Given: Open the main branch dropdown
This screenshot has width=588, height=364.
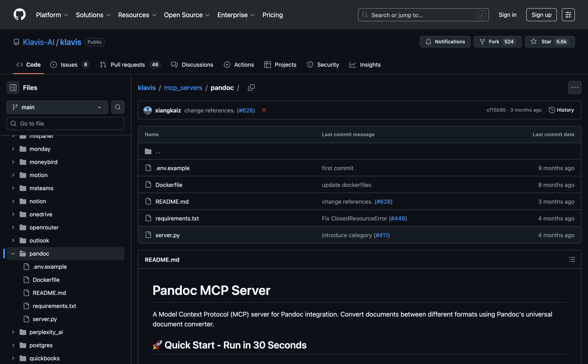Looking at the screenshot, I should (57, 107).
